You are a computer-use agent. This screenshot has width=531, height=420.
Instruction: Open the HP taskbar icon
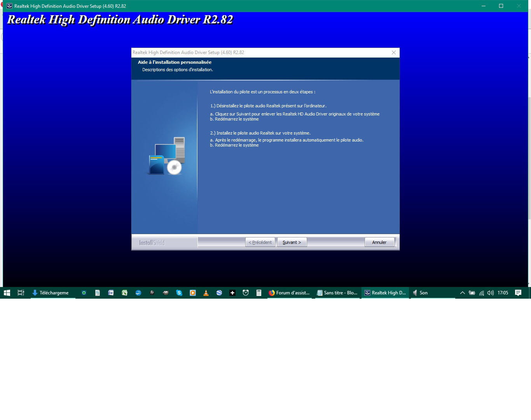pos(152,293)
